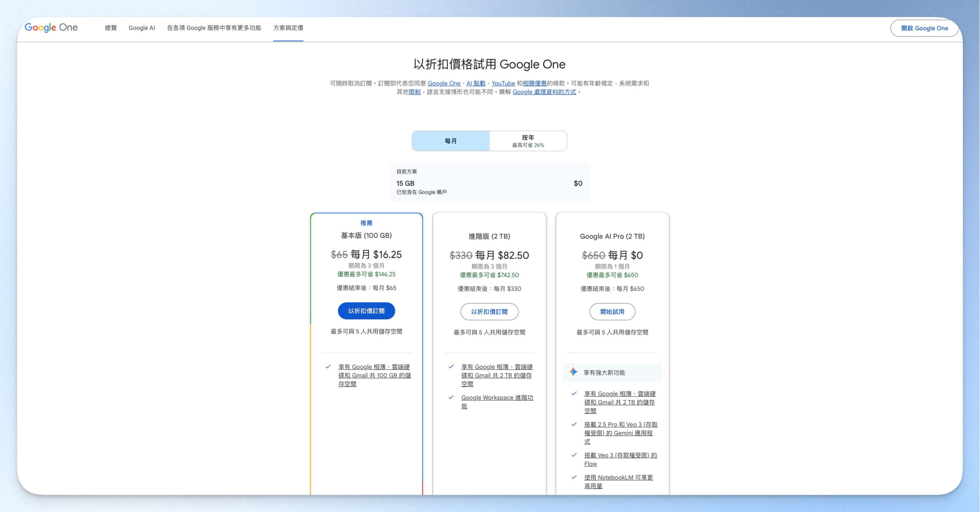Screen dimensions: 980x512
Task: Click 優惠最多可省 $650 text
Action: tap(612, 275)
